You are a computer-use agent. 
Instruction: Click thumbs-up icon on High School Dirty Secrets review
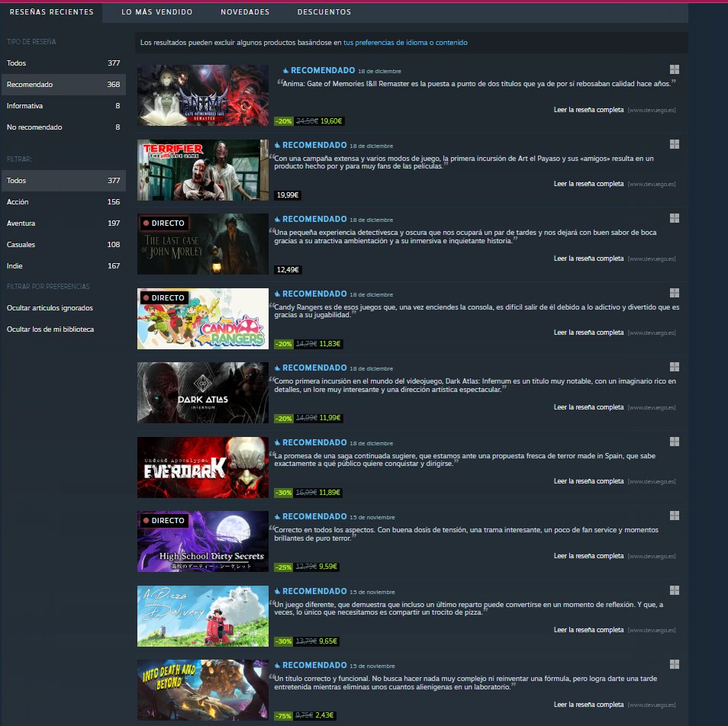tap(277, 516)
